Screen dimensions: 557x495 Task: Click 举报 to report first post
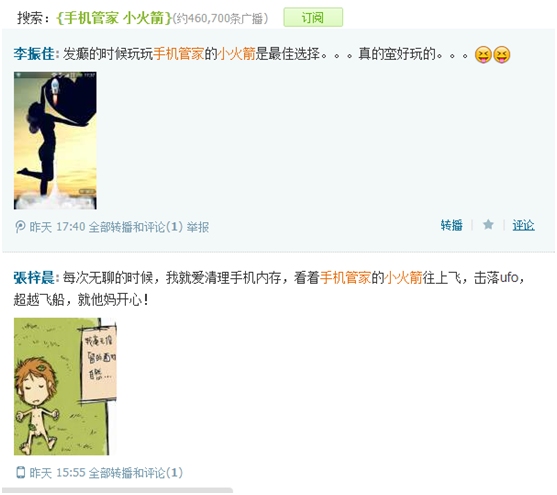coord(198,227)
